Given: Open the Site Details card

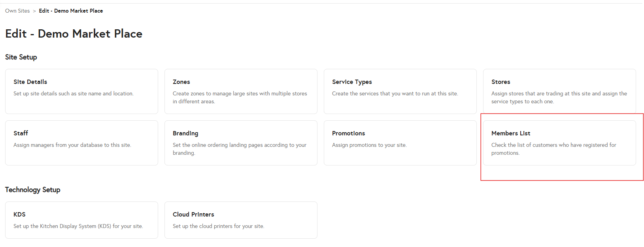Looking at the screenshot, I should 81,91.
